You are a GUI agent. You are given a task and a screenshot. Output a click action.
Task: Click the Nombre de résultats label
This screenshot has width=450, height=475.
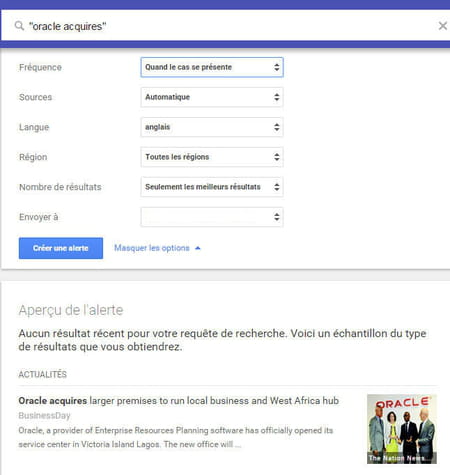[x=60, y=187]
